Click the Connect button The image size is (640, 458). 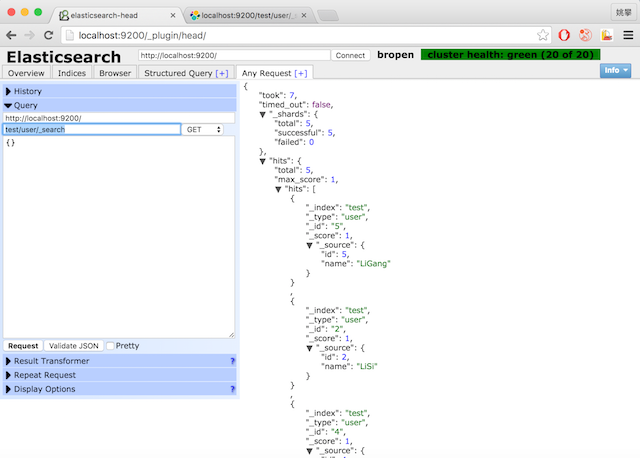[x=350, y=55]
